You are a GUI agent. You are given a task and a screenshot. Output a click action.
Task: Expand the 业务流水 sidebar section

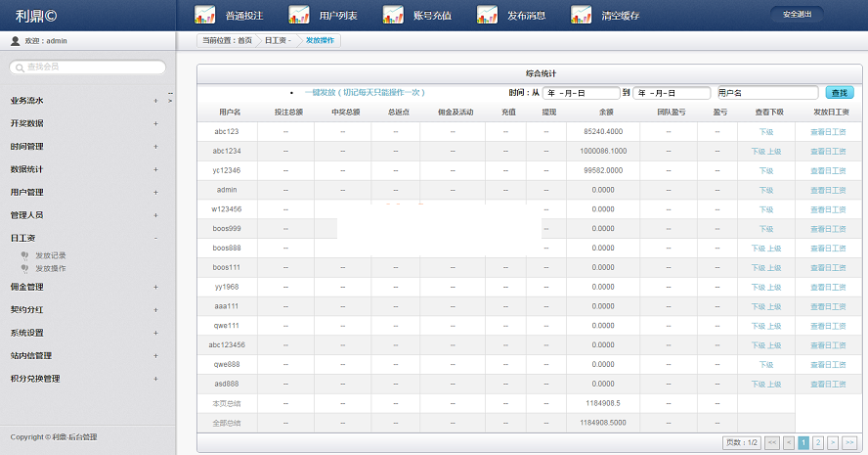pos(155,101)
